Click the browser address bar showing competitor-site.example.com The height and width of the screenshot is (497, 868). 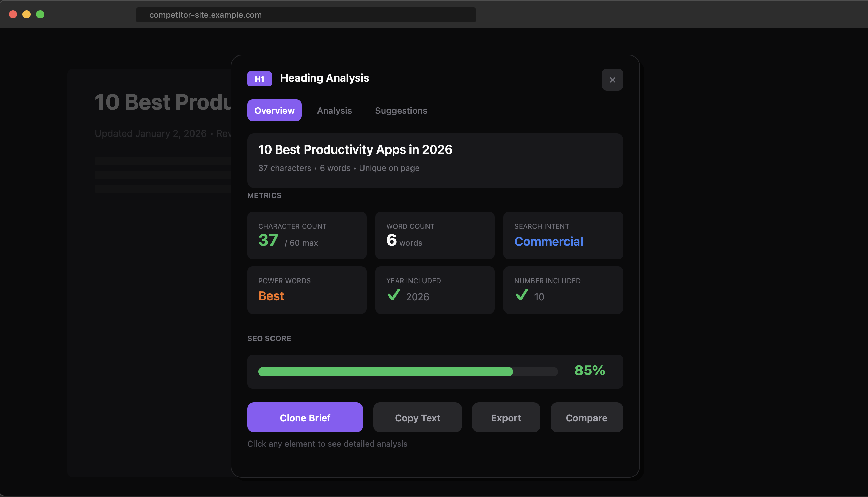(306, 15)
